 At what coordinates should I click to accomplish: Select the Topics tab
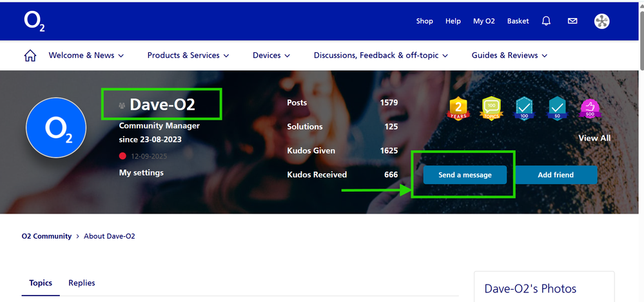click(41, 283)
